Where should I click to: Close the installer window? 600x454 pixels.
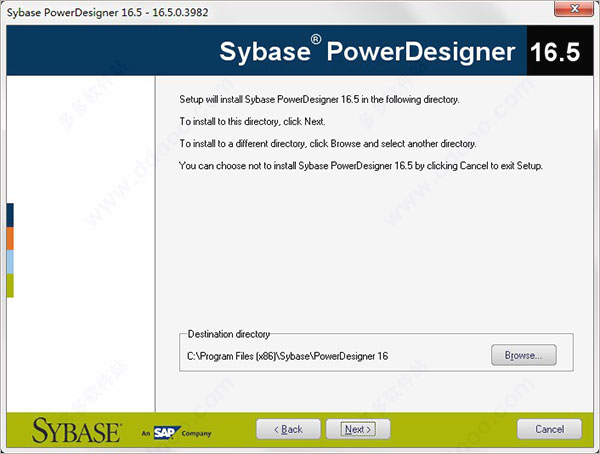574,8
